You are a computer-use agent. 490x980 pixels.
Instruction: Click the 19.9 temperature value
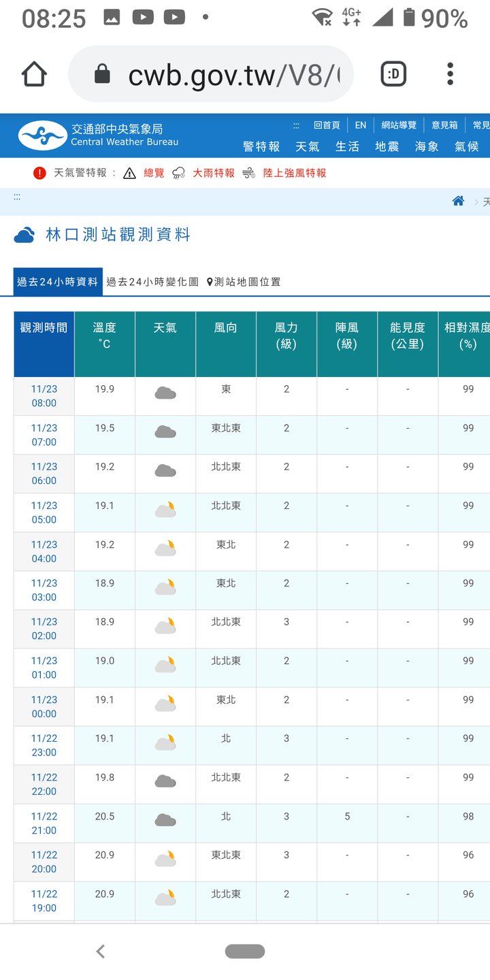105,389
